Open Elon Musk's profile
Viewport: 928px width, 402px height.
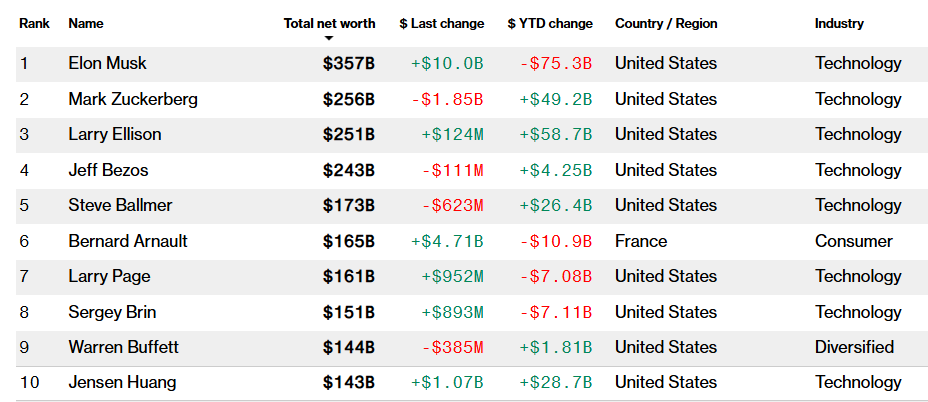pos(107,63)
